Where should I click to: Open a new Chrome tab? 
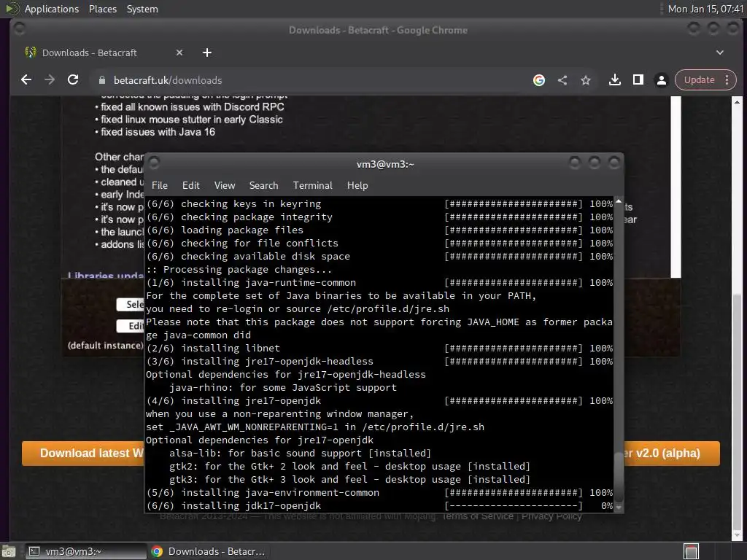(206, 52)
